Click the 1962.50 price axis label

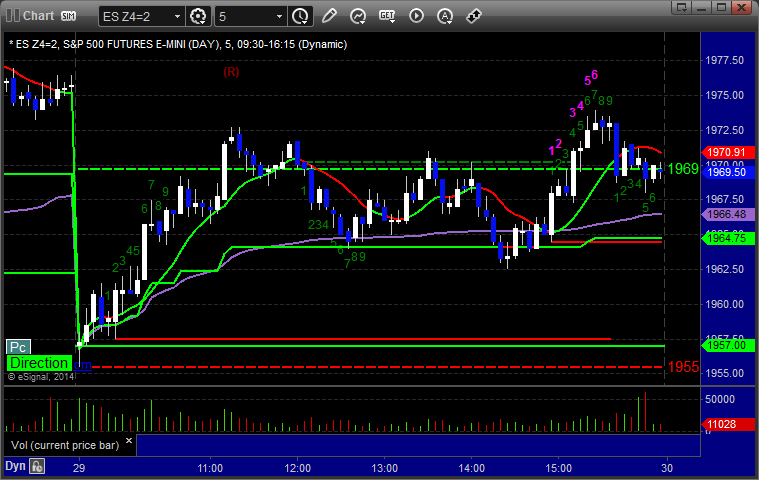[725, 269]
